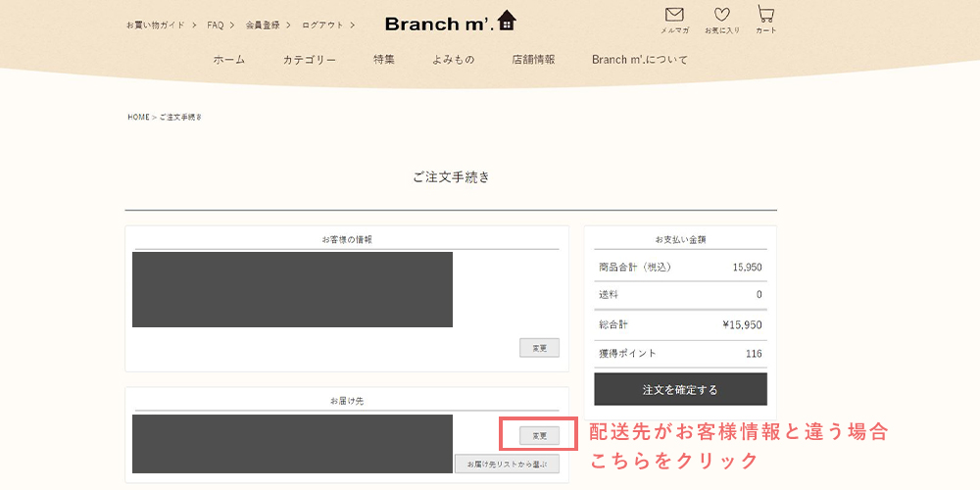
Task: Open the お気に入り heart icon
Action: (722, 18)
